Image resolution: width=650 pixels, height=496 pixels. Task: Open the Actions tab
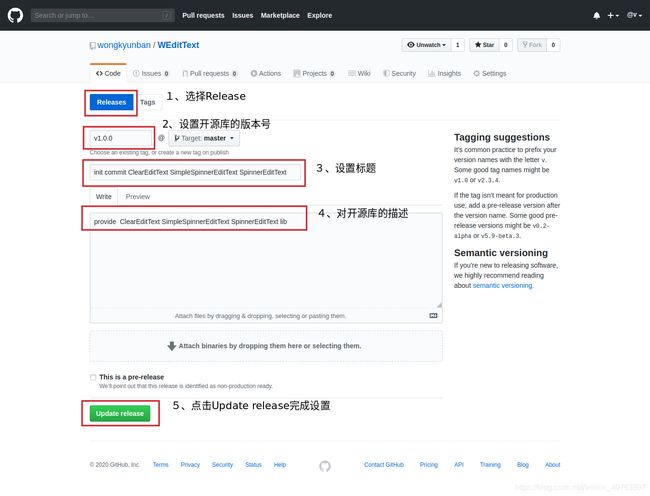(x=266, y=73)
